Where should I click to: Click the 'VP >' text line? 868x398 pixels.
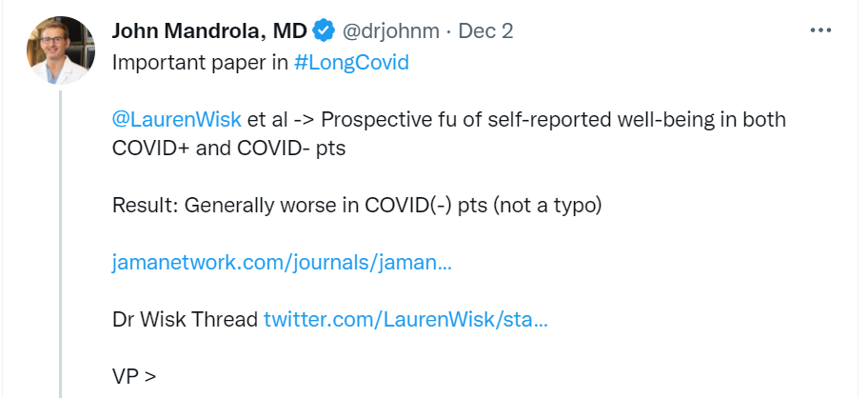134,375
